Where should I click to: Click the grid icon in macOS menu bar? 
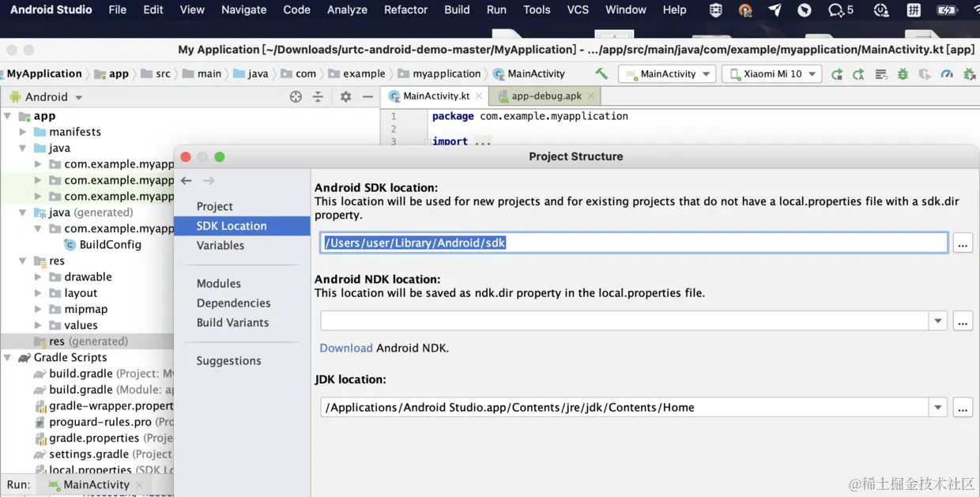pos(914,10)
